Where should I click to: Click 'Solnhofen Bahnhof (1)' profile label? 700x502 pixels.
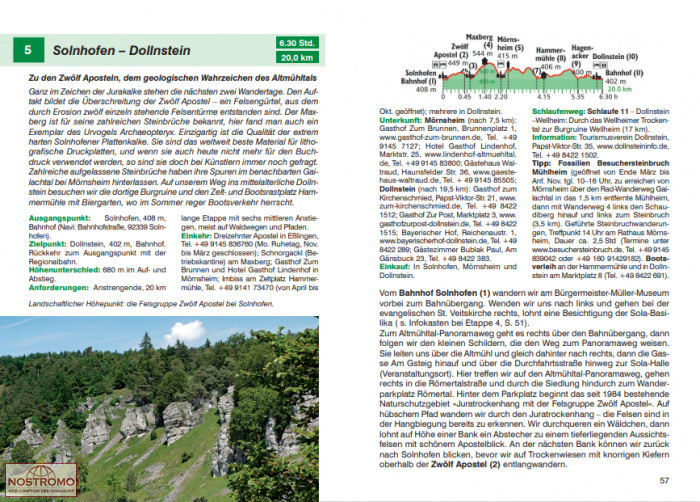pos(418,77)
